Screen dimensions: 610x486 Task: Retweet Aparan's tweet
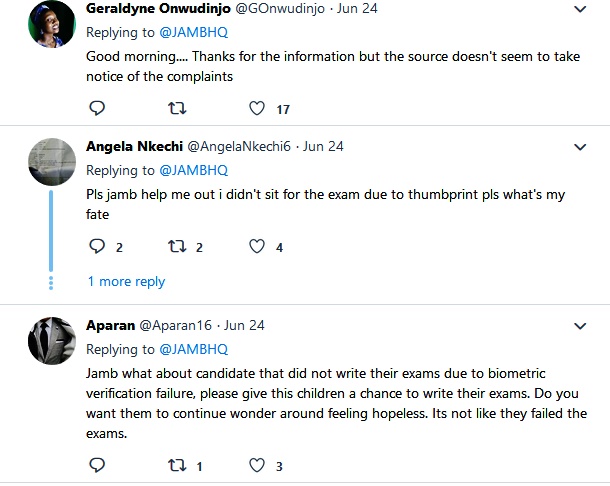coord(176,465)
